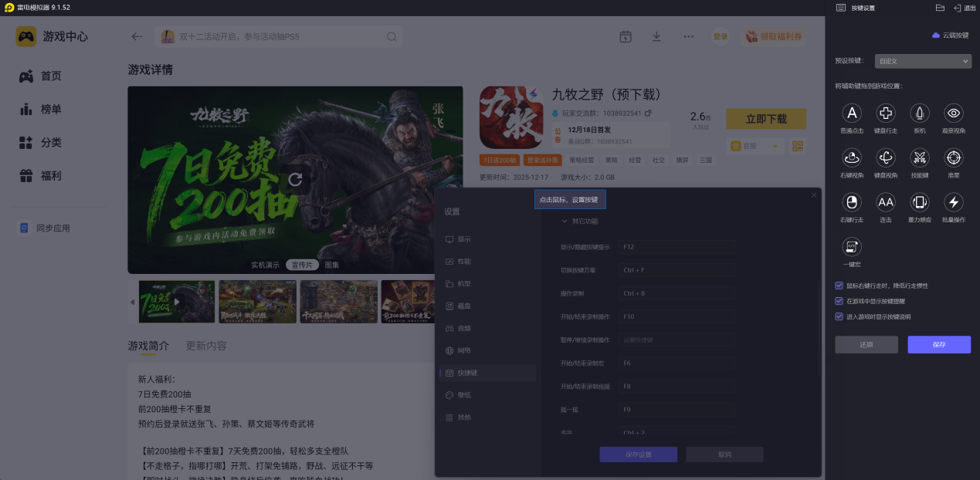Image resolution: width=980 pixels, height=480 pixels.
Task: Click the 同步应用 sync apps icon
Action: pyautogui.click(x=25, y=228)
